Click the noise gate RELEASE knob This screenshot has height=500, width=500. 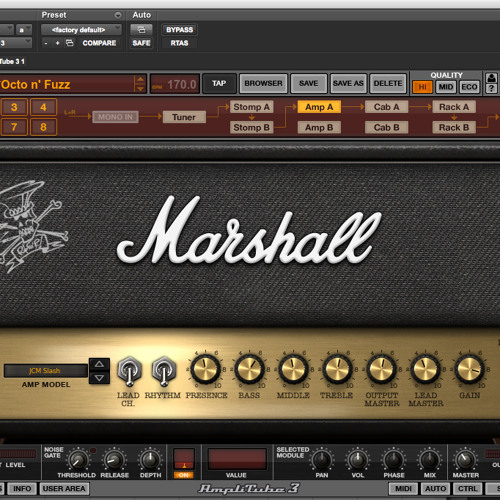(114, 460)
